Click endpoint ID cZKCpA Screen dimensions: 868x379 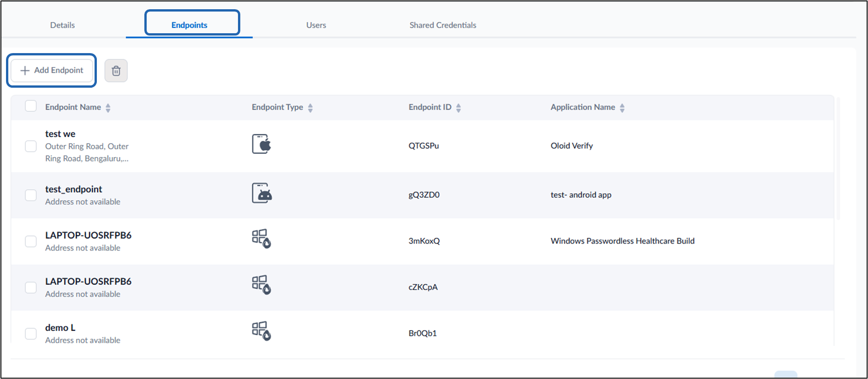tap(423, 287)
